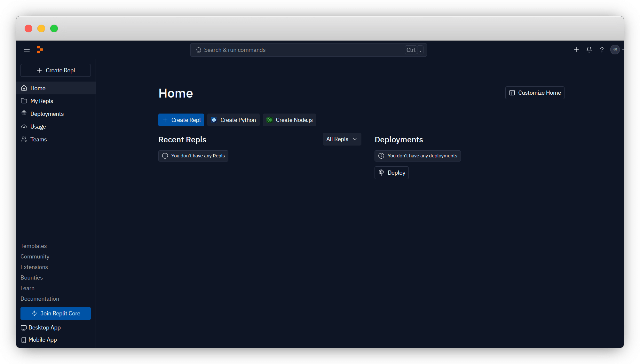Screen dimensions: 640x364
Task: Open the Extensions link
Action: 34,267
